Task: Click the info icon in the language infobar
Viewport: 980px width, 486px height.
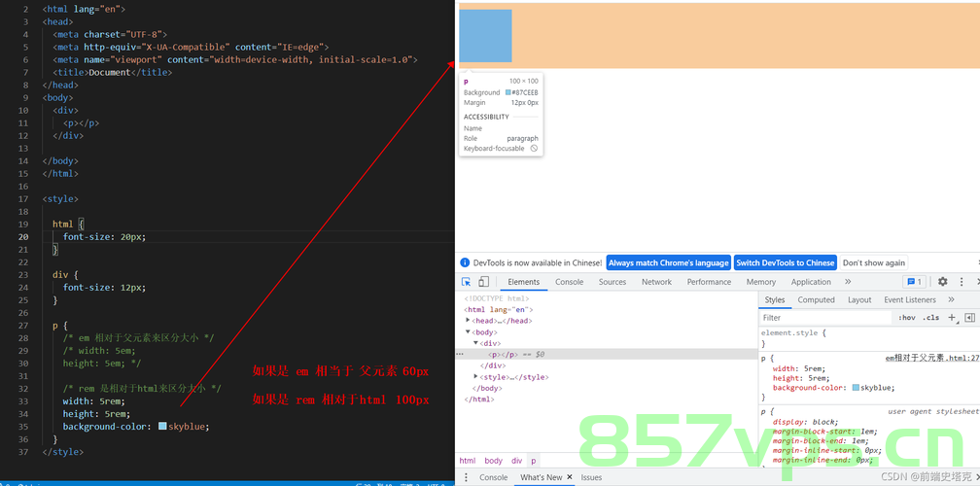Action: (465, 263)
